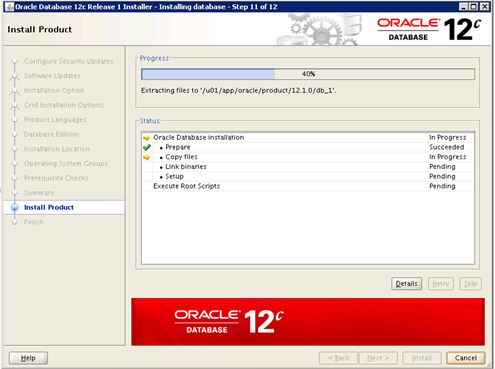Click the Skip button
This screenshot has height=369, width=495.
471,284
